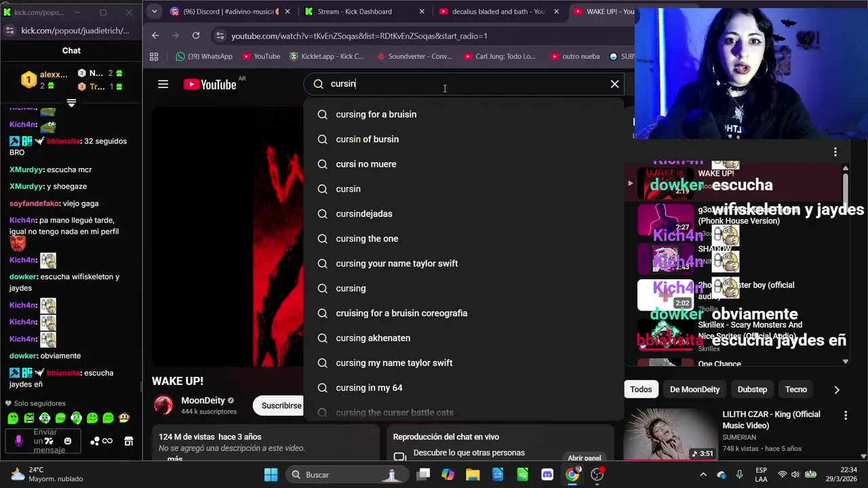Open the Soundverter bookmark
Screen dimensions: 868x488
(x=414, y=56)
